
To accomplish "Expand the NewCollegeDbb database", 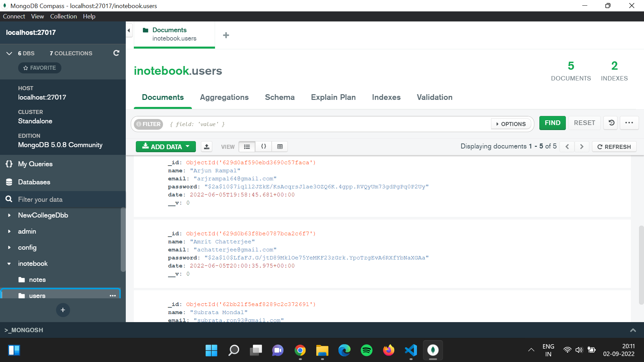I will click(9, 215).
